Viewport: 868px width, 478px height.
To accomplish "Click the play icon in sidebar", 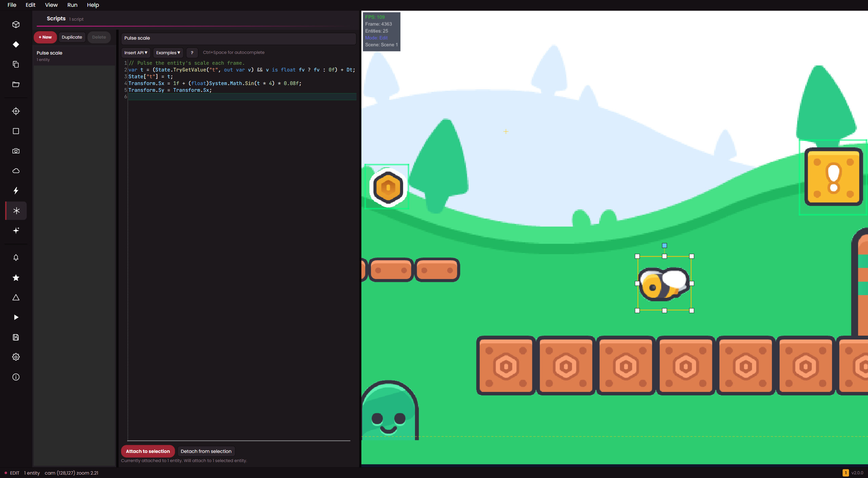I will click(16, 317).
